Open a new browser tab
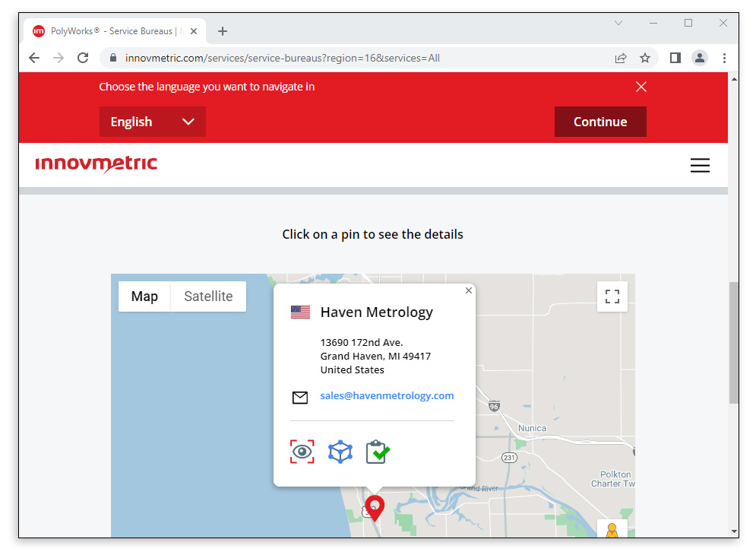Viewport: 756px width, 555px height. point(223,31)
